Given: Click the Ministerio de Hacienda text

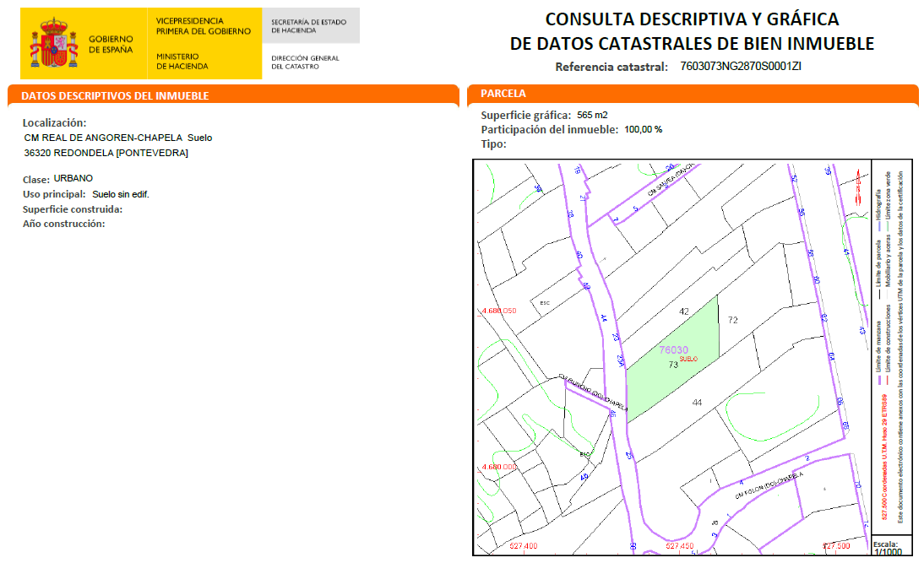Looking at the screenshot, I should click(x=182, y=61).
